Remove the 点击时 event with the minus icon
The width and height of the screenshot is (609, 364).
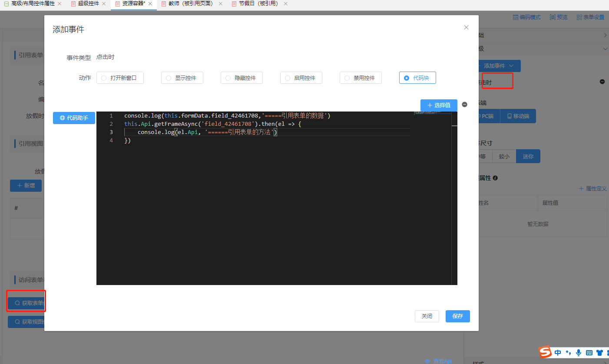click(602, 82)
